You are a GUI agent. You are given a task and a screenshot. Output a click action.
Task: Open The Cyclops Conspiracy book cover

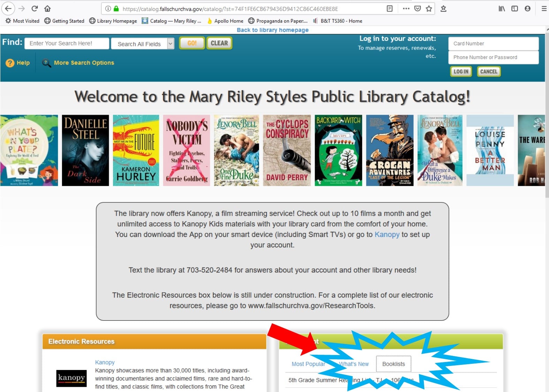[x=287, y=150]
